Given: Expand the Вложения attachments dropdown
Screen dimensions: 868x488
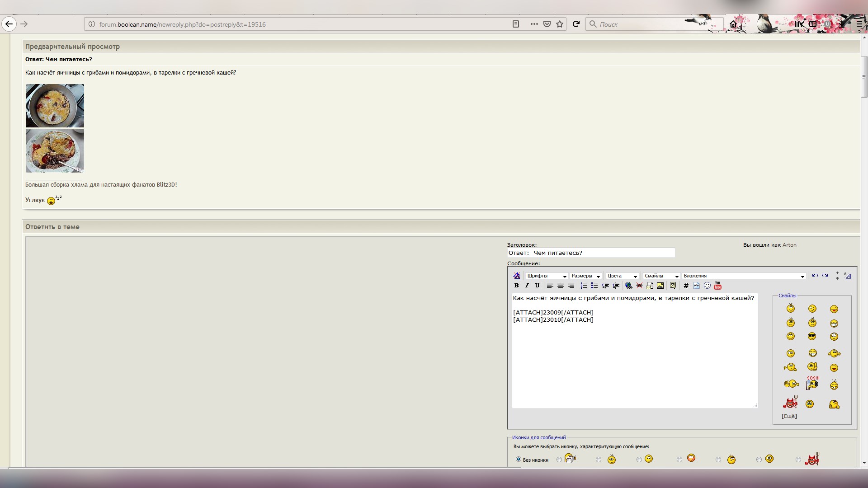Looking at the screenshot, I should pos(744,276).
